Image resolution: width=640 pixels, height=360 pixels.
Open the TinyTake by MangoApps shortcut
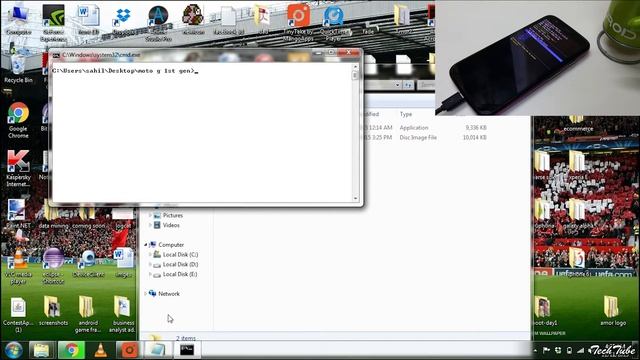point(298,22)
